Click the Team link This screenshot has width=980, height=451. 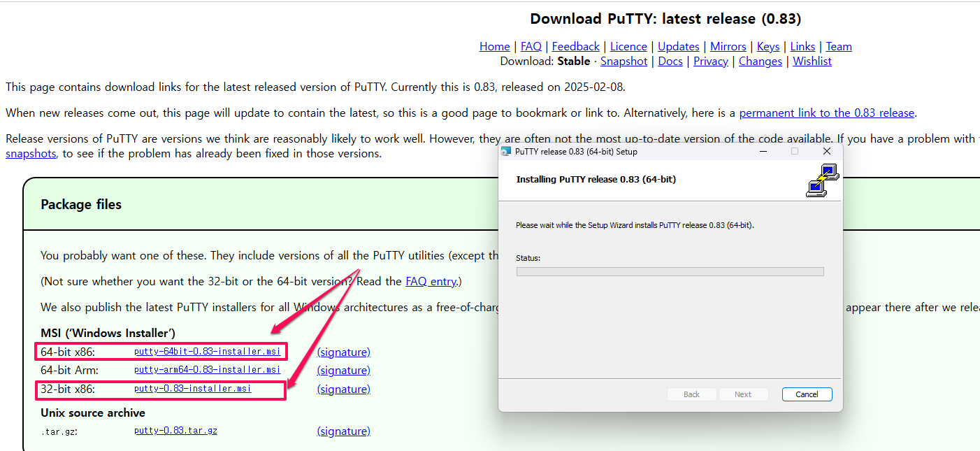coord(839,46)
